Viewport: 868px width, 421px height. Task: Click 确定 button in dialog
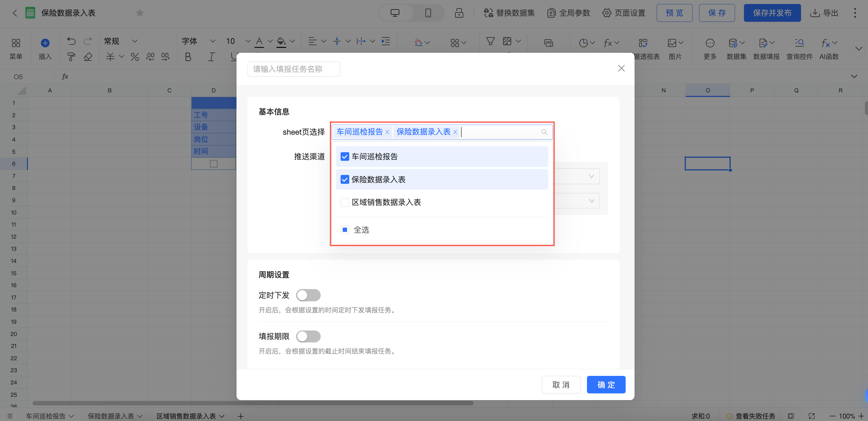(606, 385)
